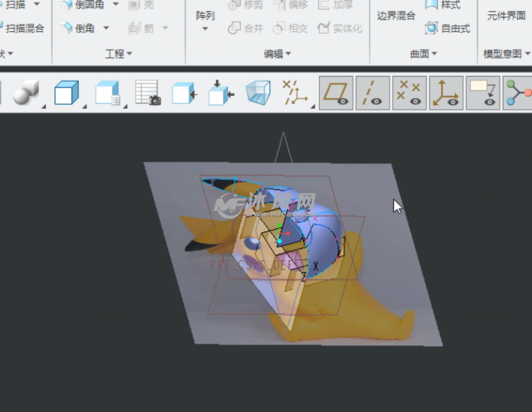
Task: Expand the 曲面 group menu
Action: tap(424, 54)
